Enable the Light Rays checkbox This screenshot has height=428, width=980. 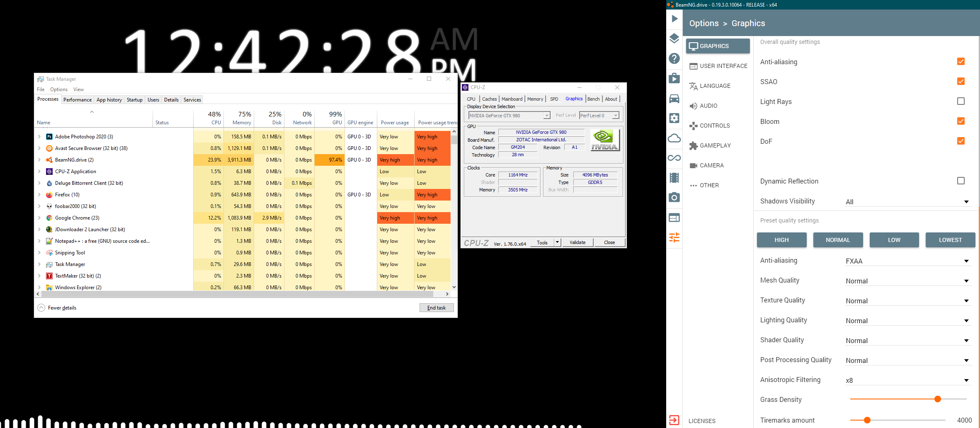click(961, 102)
